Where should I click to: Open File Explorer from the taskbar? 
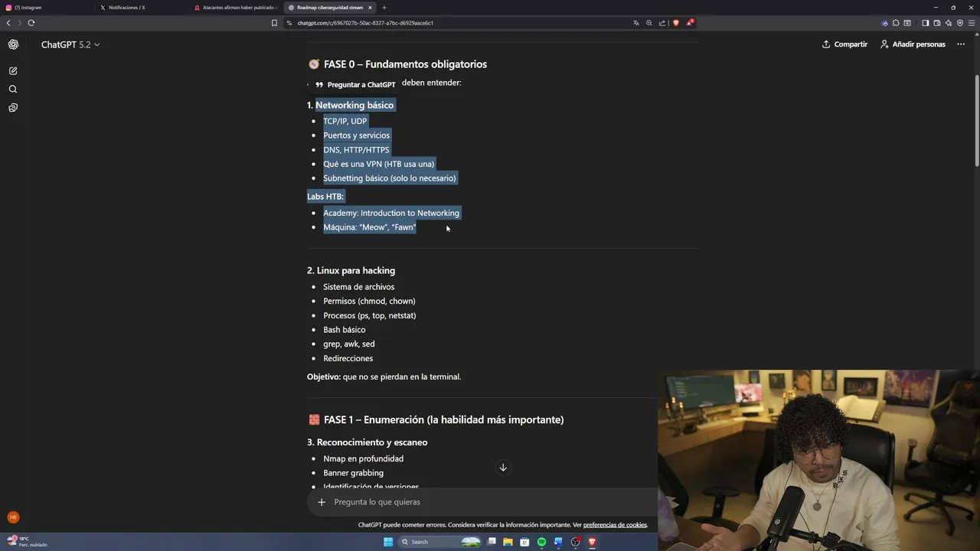[x=508, y=542]
